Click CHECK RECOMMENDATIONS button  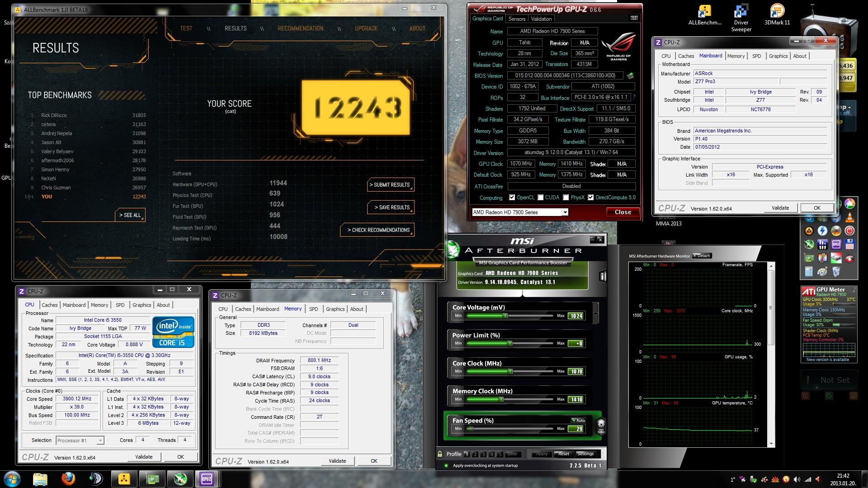[377, 230]
